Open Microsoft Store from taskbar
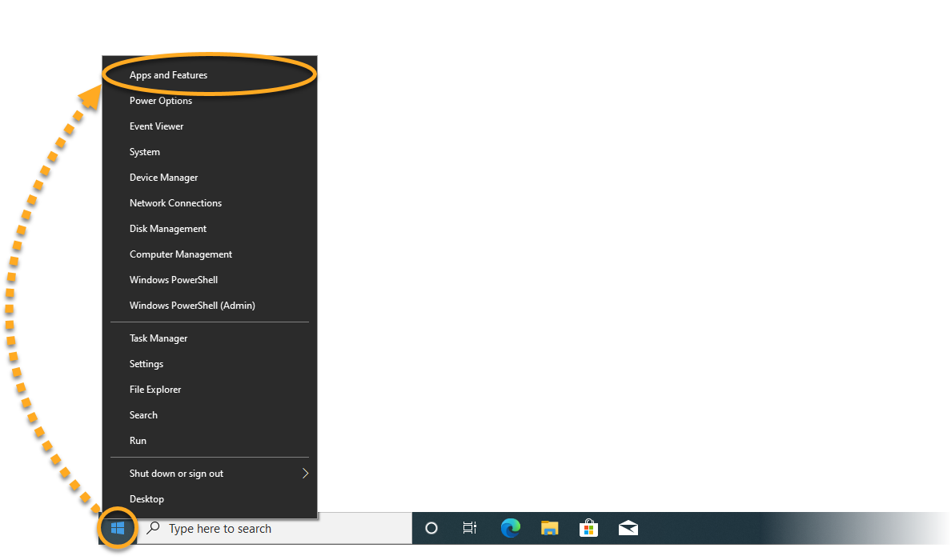The width and height of the screenshot is (951, 560). tap(589, 528)
